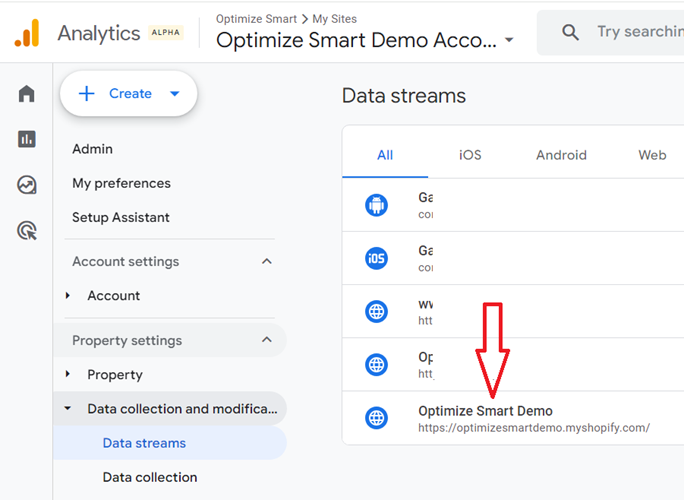684x500 pixels.
Task: Click the Property settings heading
Action: click(x=127, y=340)
